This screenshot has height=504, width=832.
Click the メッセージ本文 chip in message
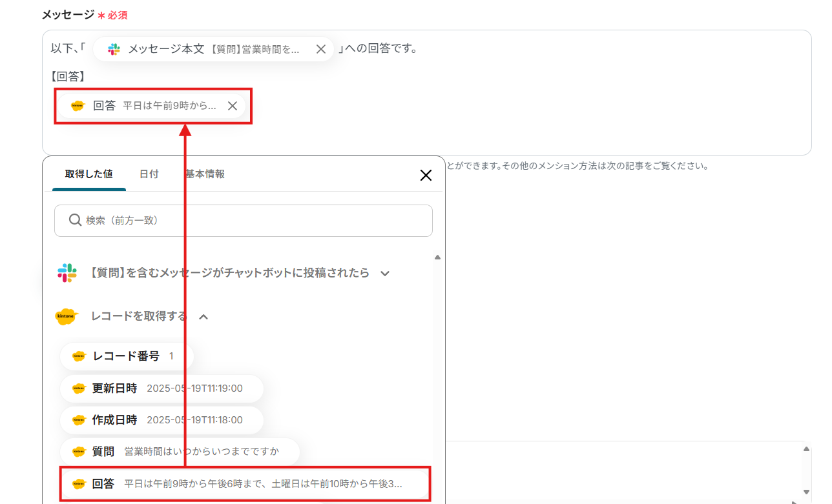pyautogui.click(x=213, y=49)
